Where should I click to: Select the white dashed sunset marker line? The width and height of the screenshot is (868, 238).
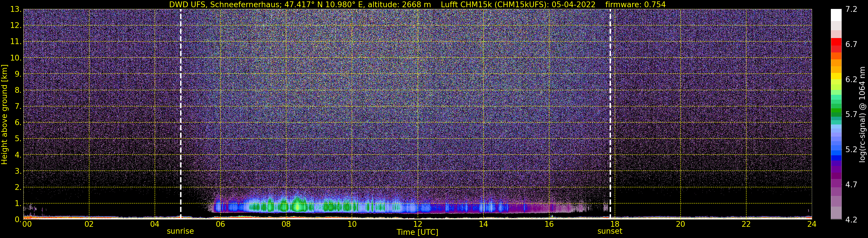[610, 114]
